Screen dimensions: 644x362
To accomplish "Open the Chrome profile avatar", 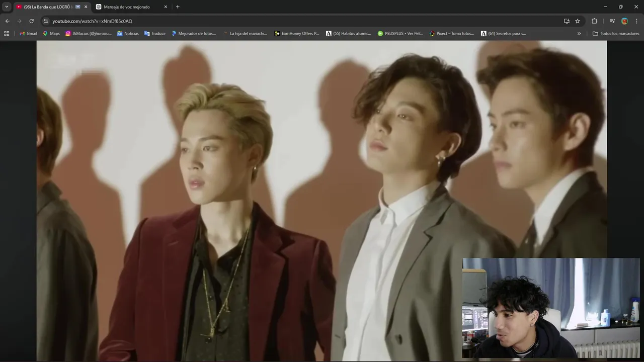I will tap(624, 21).
